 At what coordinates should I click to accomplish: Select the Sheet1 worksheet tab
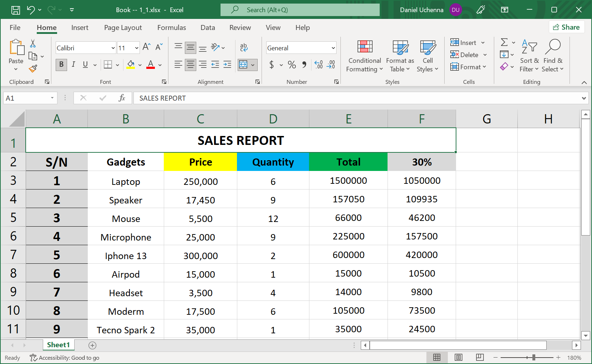tap(58, 345)
